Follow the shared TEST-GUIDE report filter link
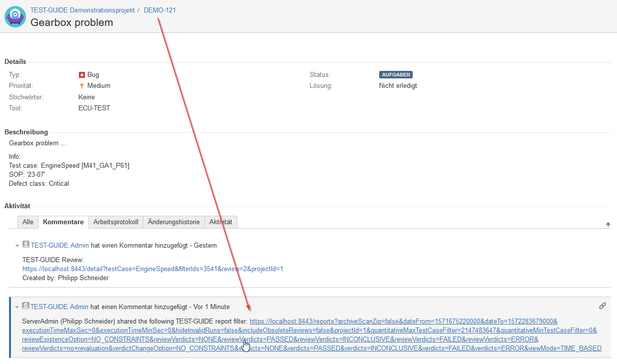617x364 pixels. pyautogui.click(x=403, y=321)
